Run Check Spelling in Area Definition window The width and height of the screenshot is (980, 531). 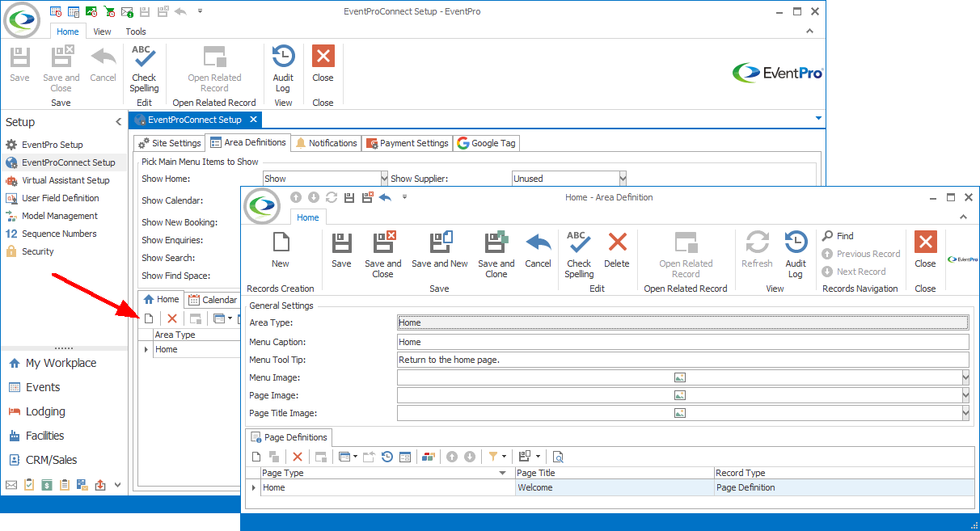coord(579,255)
